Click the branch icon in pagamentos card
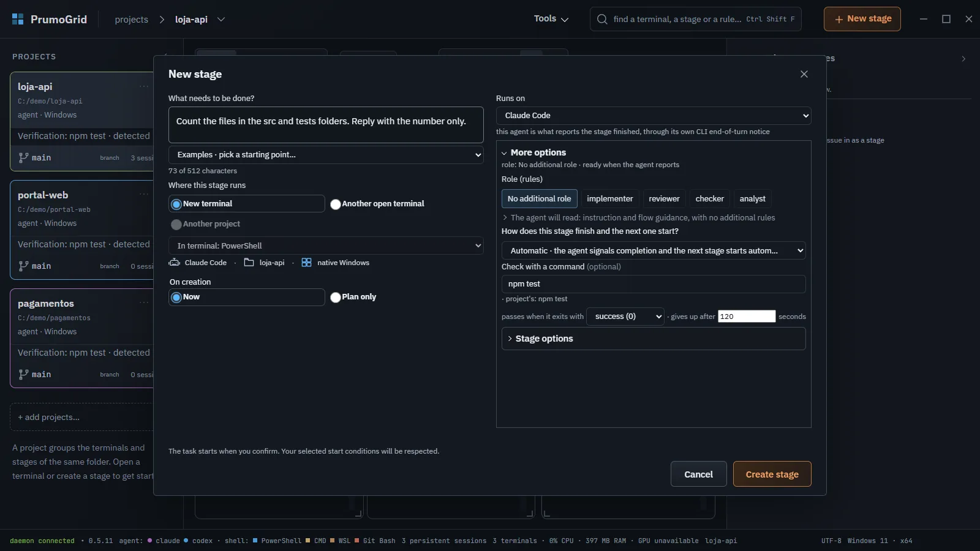Image resolution: width=980 pixels, height=551 pixels. 23,374
